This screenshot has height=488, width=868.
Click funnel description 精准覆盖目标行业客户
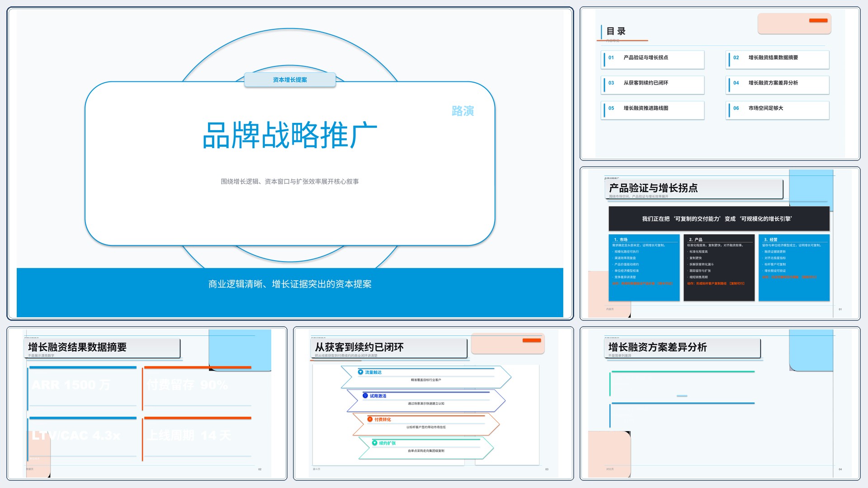click(x=426, y=380)
